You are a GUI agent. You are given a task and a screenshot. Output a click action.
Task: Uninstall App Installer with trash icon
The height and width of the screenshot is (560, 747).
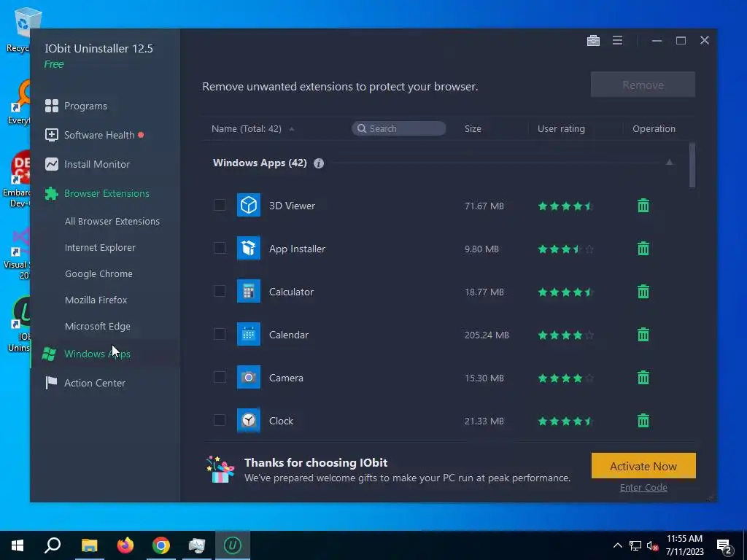[643, 249]
